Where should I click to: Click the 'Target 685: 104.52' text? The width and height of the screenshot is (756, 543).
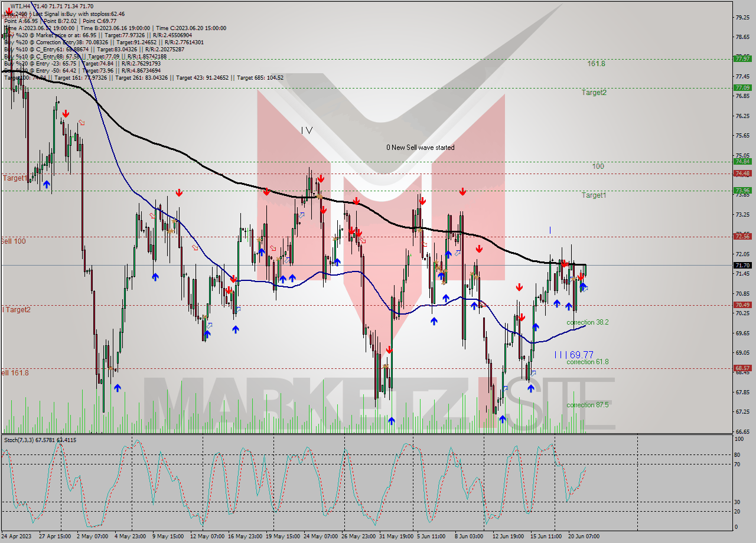(x=260, y=77)
